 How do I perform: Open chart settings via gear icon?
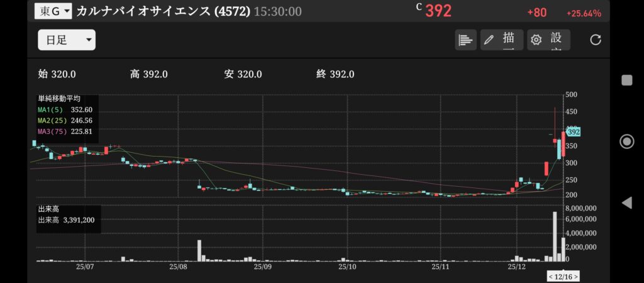(548, 40)
